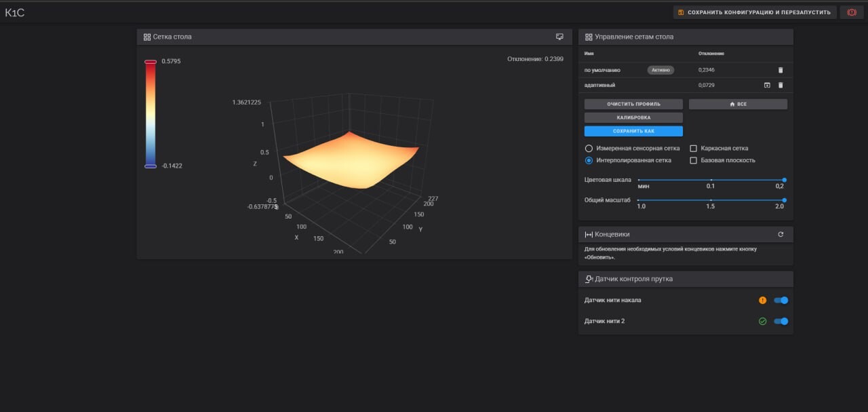Refresh the Концевики endstops panel
This screenshot has width=868, height=412.
781,234
